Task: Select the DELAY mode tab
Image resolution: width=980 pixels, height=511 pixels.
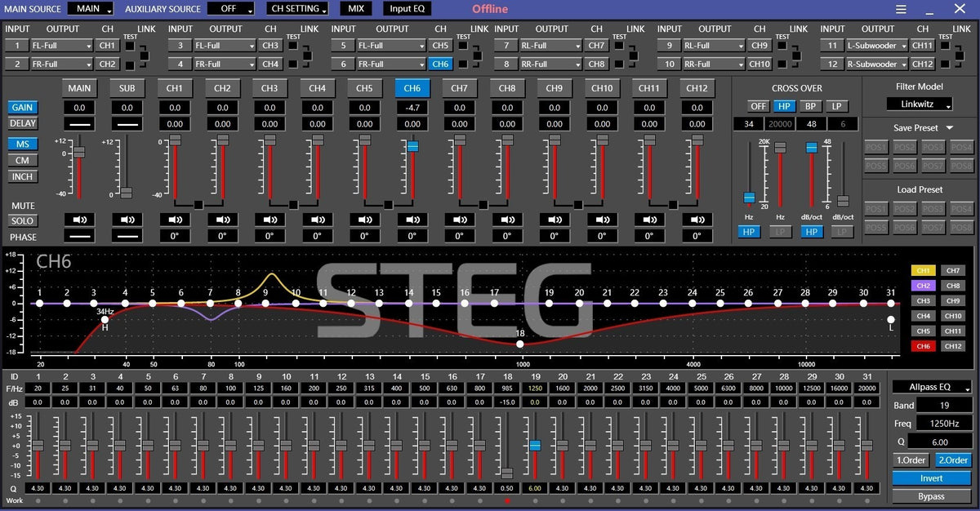Action: [x=22, y=123]
